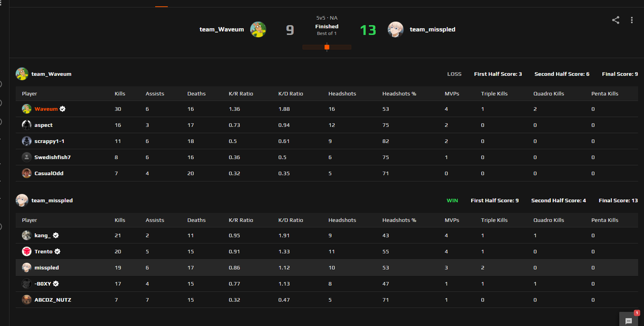This screenshot has width=644, height=326.
Task: Click verified badge next to -BOXY
Action: [56, 284]
